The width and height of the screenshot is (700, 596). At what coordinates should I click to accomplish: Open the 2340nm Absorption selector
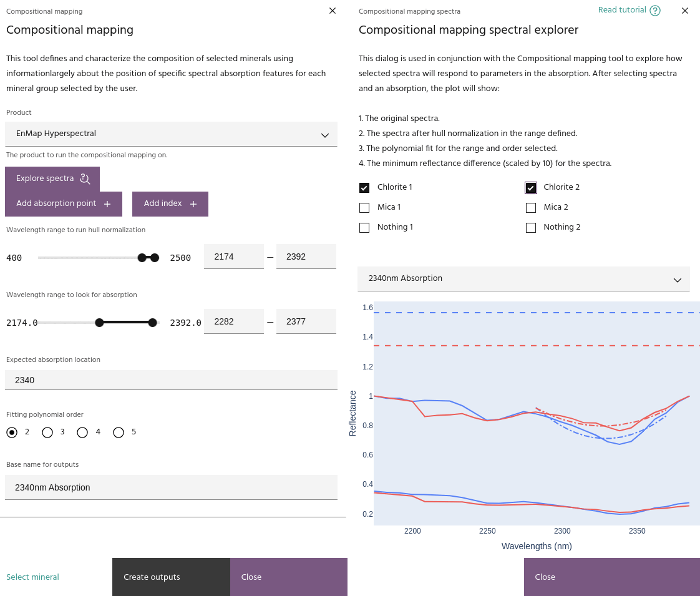(523, 278)
